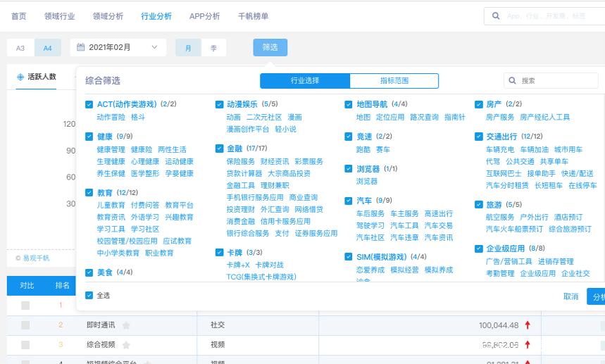Uncheck the SIM(模拟游戏) checkbox

coord(349,257)
